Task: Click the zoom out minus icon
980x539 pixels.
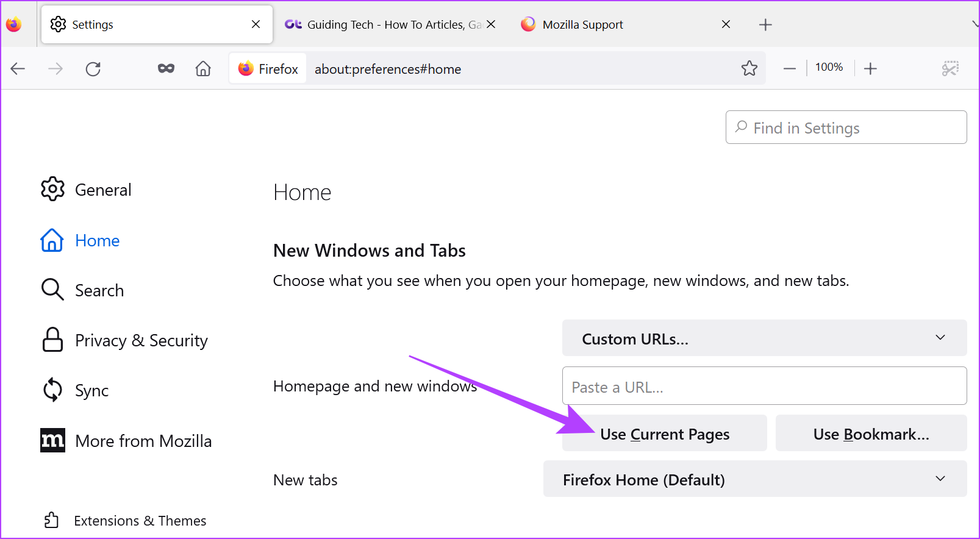Action: 789,68
